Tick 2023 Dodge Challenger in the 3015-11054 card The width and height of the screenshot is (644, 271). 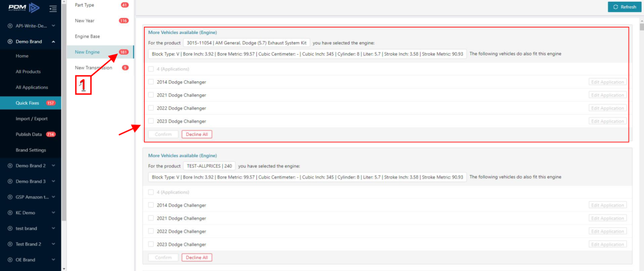tap(151, 121)
